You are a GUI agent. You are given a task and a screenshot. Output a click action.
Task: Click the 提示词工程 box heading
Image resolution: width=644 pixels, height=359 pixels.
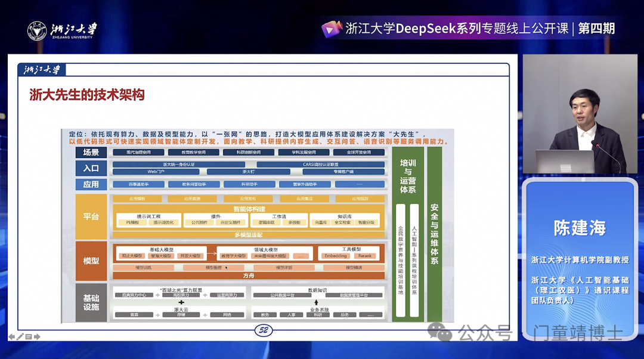click(148, 216)
